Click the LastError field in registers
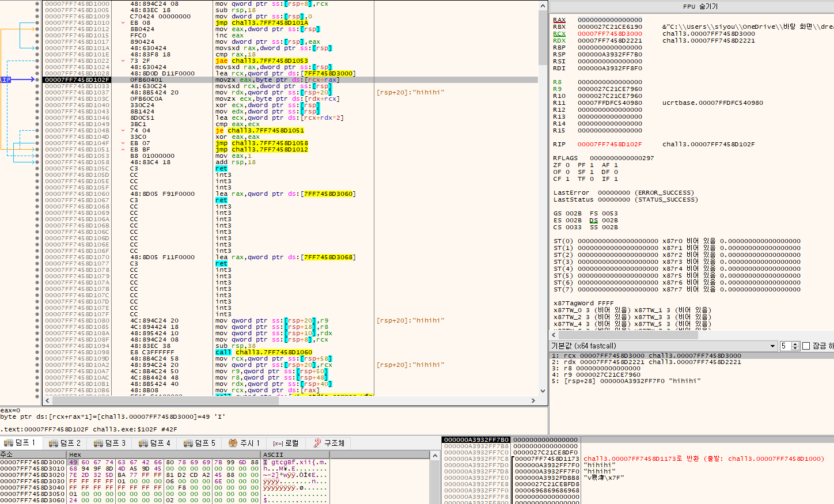Screen dimensions: 834x504 (624, 192)
